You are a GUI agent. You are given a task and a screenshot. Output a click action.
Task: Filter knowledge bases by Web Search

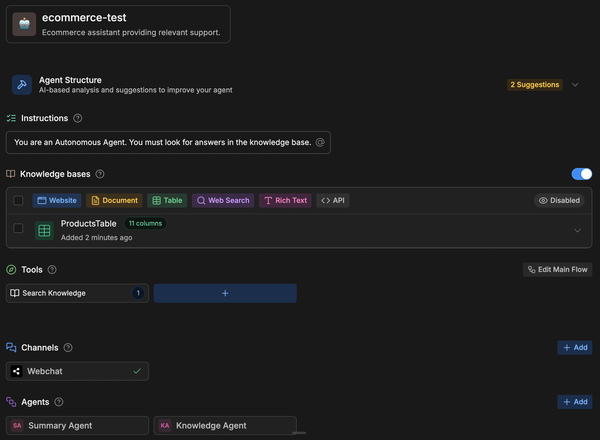223,200
